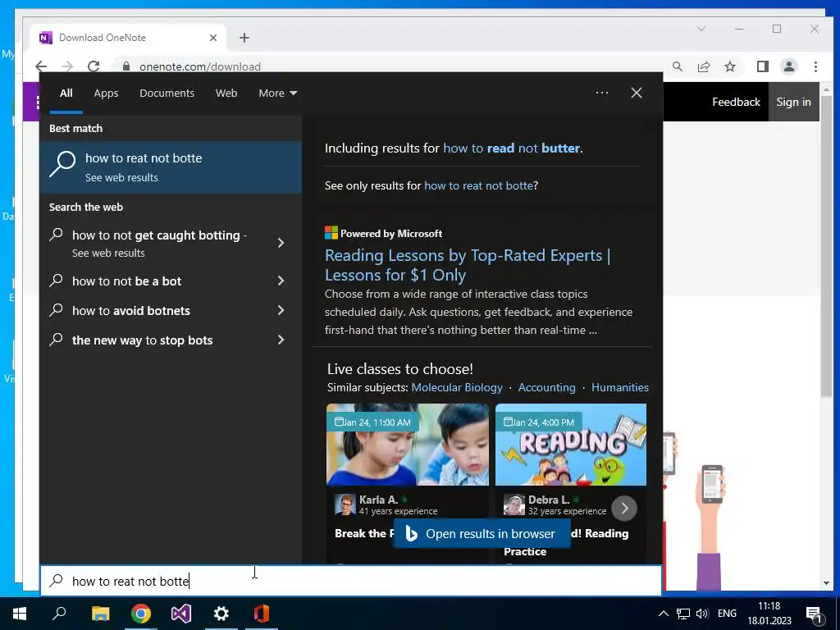Open Settings gear on taskbar
Screen dimensions: 840x630
(x=221, y=614)
